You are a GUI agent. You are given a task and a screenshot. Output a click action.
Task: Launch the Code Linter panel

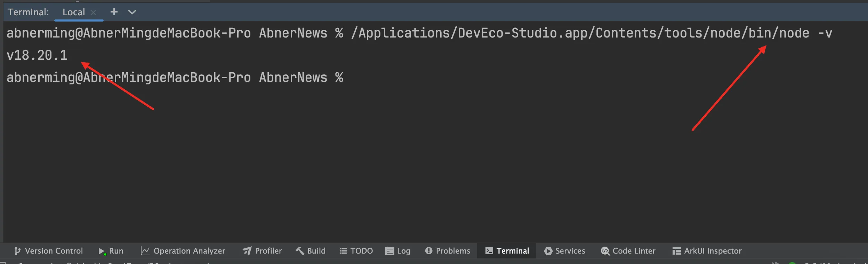pyautogui.click(x=628, y=251)
